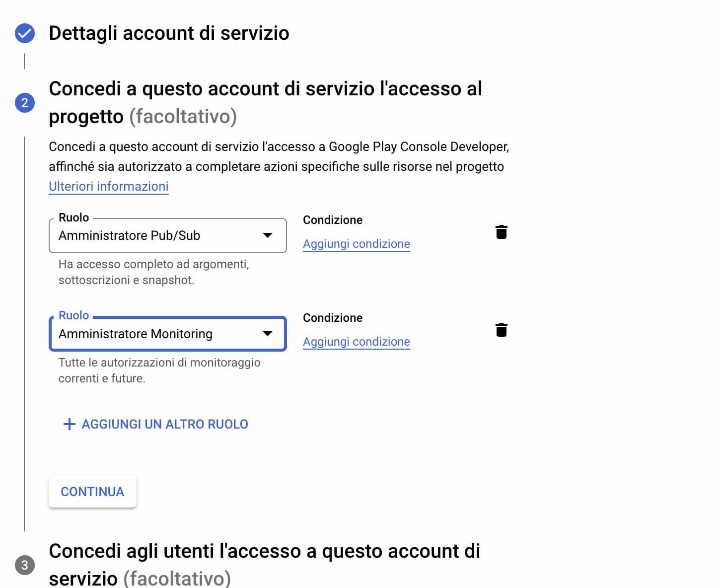
Task: Click the Amministratore Pub/Sub dropdown arrow
Action: pos(268,235)
